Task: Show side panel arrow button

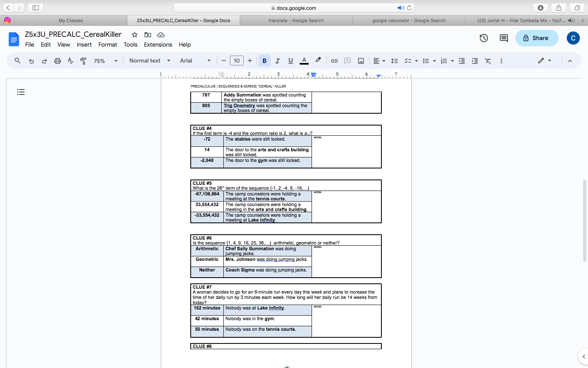Action: click(x=583, y=357)
